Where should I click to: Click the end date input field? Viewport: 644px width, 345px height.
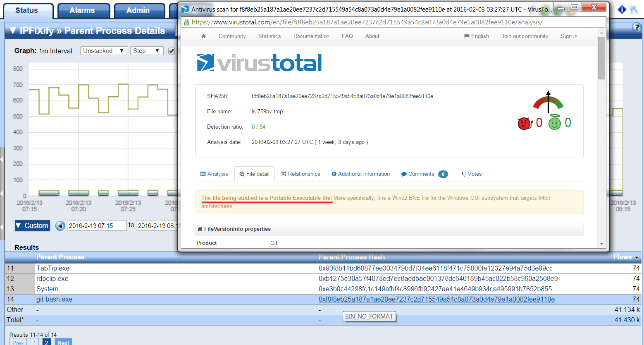pyautogui.click(x=157, y=225)
